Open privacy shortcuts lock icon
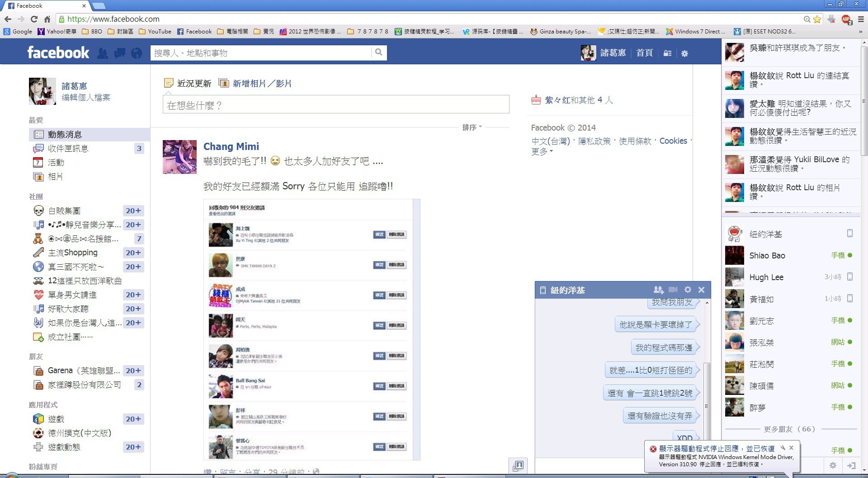Viewport: 868px width, 478px height. point(667,53)
